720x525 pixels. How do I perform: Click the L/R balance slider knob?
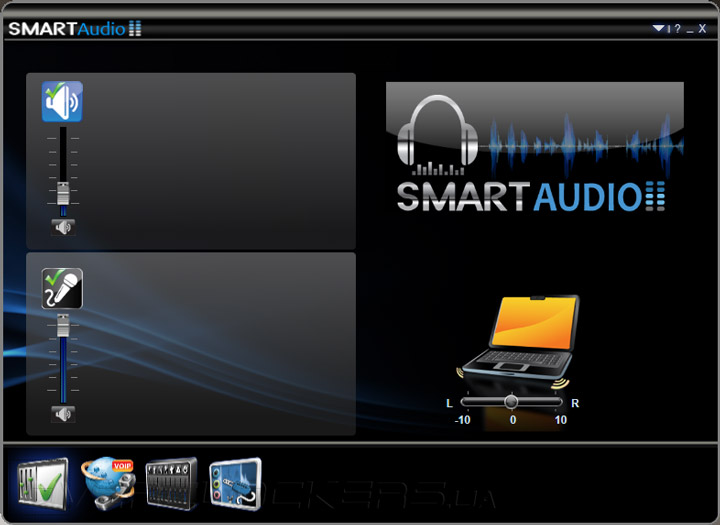(511, 402)
